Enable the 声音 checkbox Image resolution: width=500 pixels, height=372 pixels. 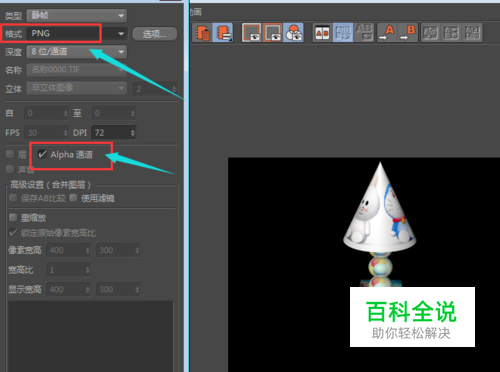(x=10, y=169)
